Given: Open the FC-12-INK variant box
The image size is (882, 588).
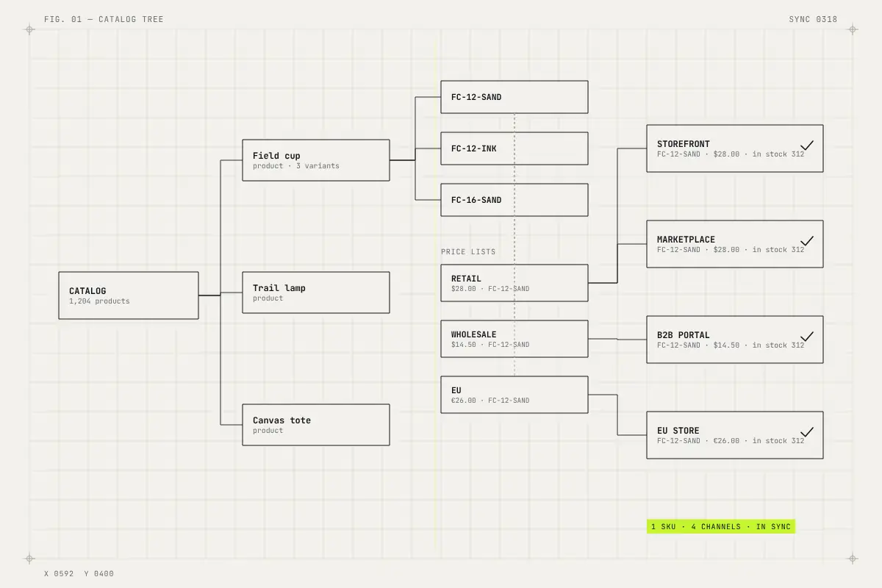Looking at the screenshot, I should tap(514, 148).
